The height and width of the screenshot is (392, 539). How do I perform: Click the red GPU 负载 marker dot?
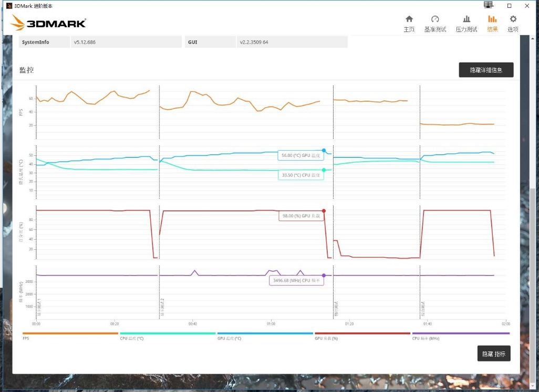pos(324,210)
